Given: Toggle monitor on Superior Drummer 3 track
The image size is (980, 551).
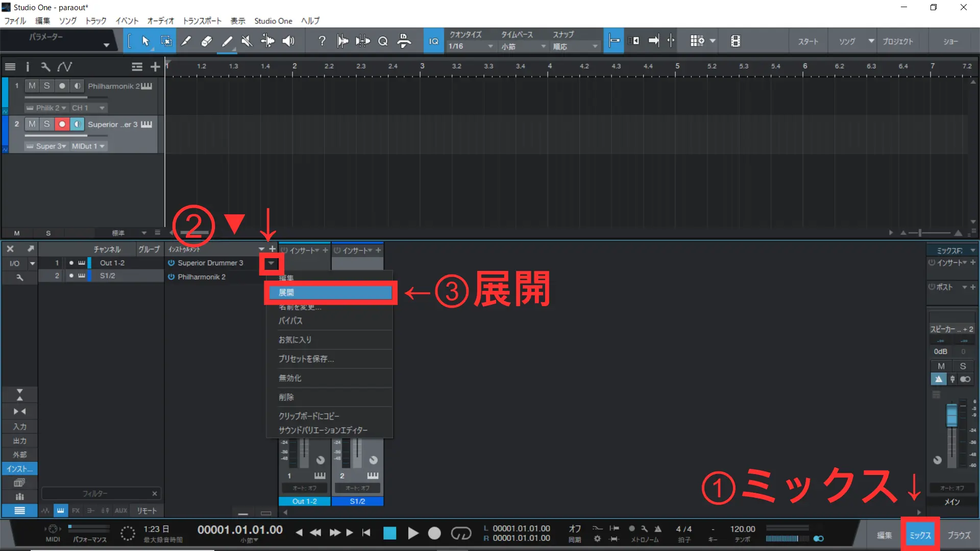Looking at the screenshot, I should [x=77, y=124].
